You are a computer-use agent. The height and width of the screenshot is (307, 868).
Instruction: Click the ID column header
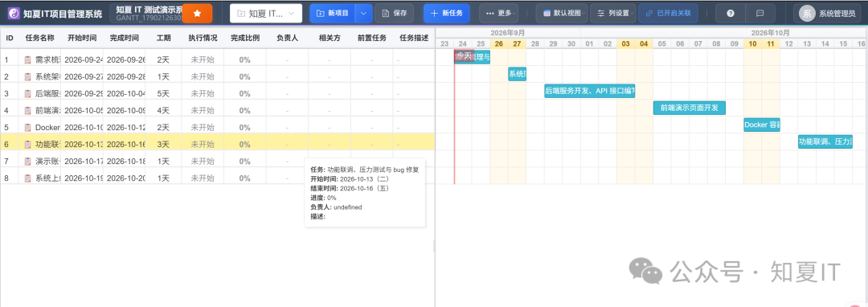click(x=10, y=38)
